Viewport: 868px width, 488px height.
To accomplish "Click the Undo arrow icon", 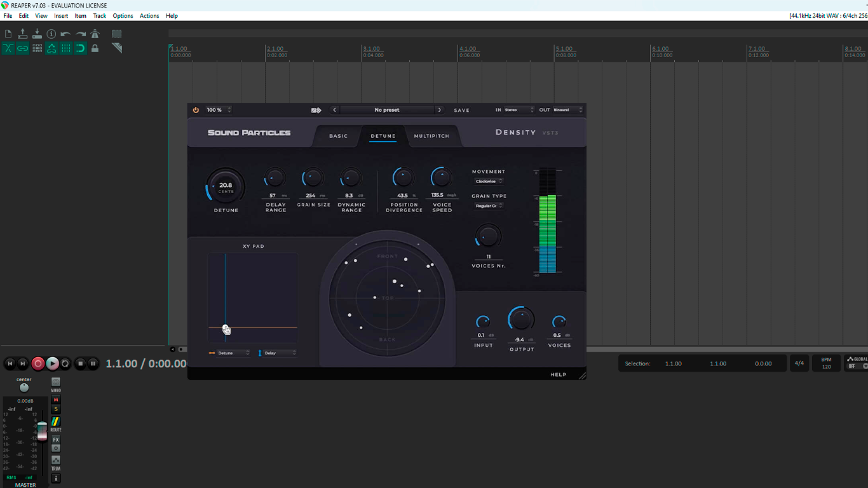I will click(65, 34).
